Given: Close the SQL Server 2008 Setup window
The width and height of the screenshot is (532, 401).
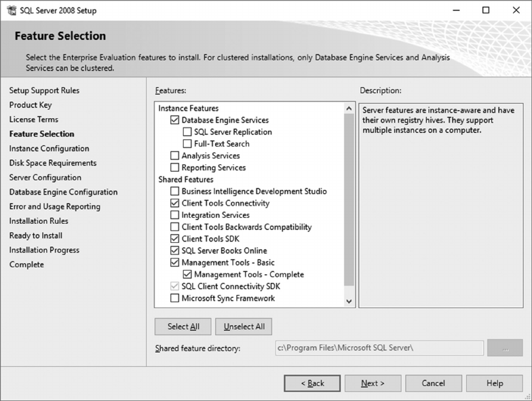Looking at the screenshot, I should tap(516, 11).
